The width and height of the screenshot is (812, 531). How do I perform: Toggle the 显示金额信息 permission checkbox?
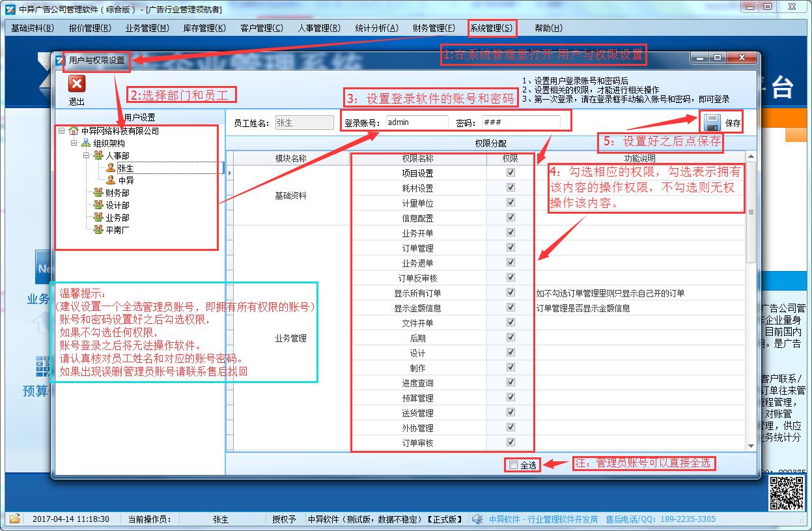(x=511, y=308)
